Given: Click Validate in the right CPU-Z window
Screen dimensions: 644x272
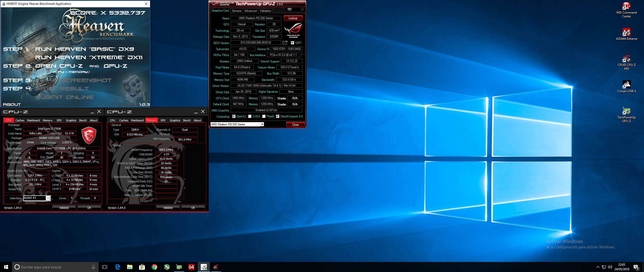Looking at the screenshot, I should (x=168, y=208).
